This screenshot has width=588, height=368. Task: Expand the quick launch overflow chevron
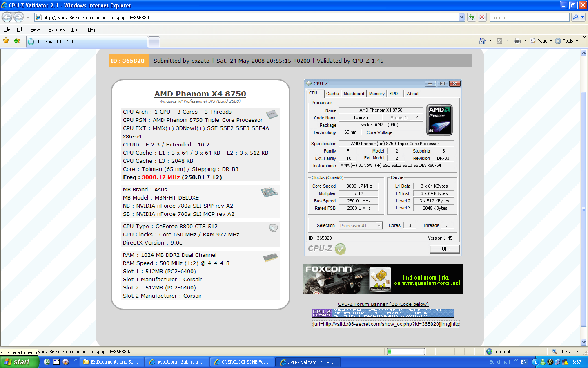(76, 360)
